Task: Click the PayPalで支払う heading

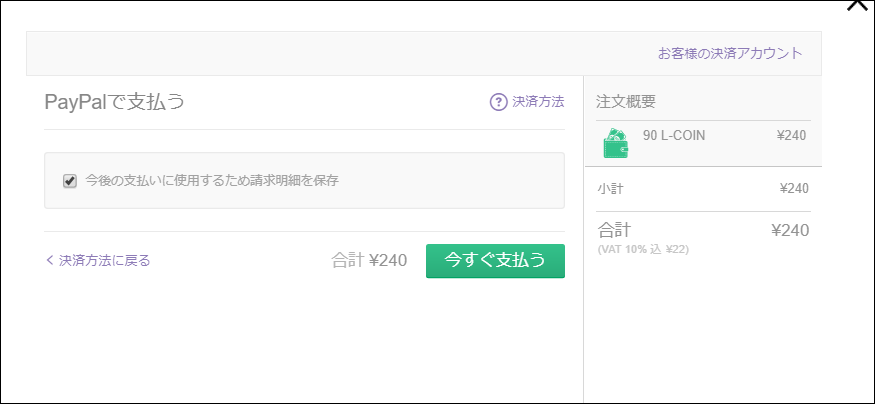Action: (114, 102)
